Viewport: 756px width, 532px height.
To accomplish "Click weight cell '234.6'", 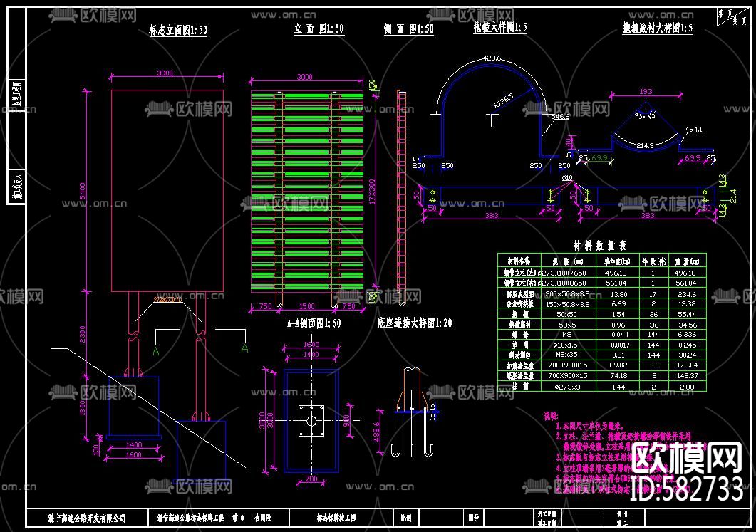I will (x=687, y=294).
